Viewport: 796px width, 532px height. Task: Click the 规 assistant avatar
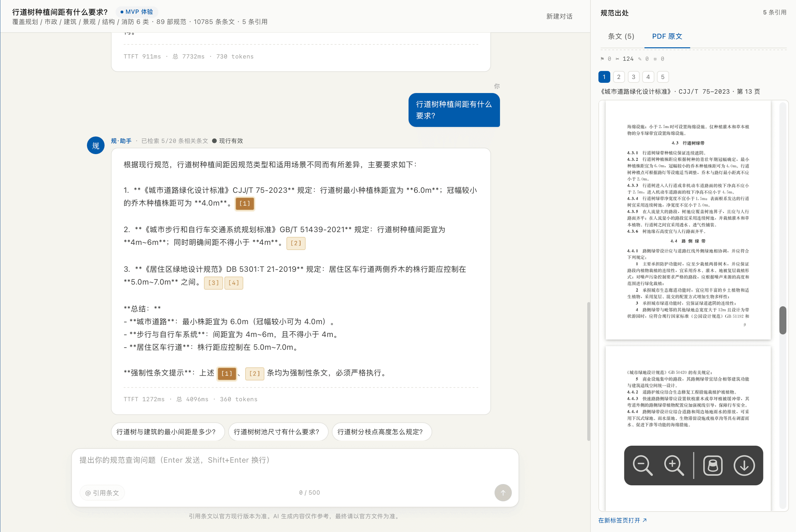click(x=96, y=145)
